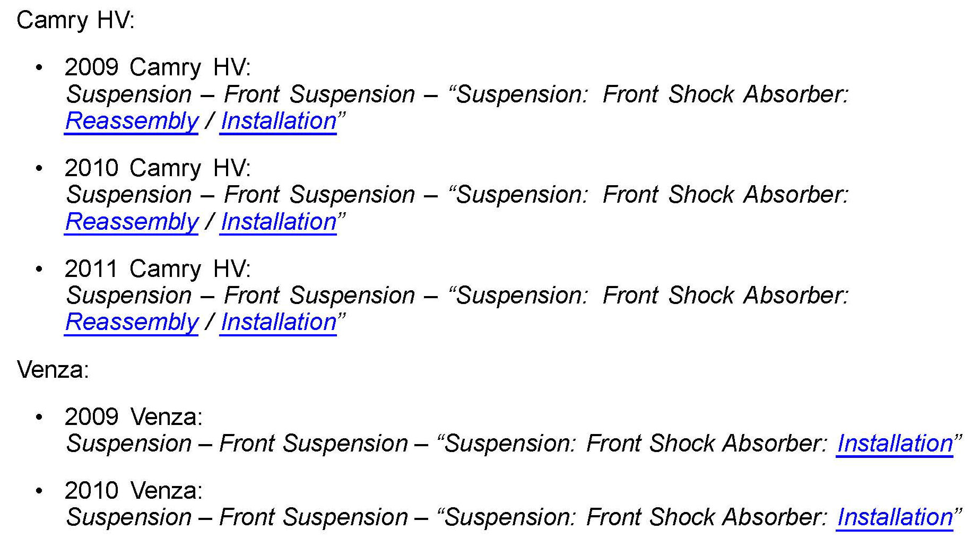The height and width of the screenshot is (538, 980).
Task: Click the suspension path text under 2010 Venza
Action: 446,517
